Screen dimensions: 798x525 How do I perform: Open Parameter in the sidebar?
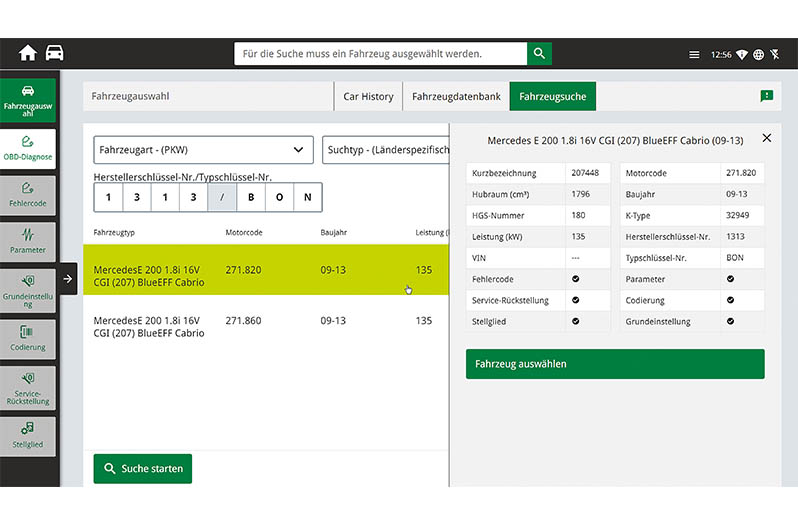coord(28,241)
